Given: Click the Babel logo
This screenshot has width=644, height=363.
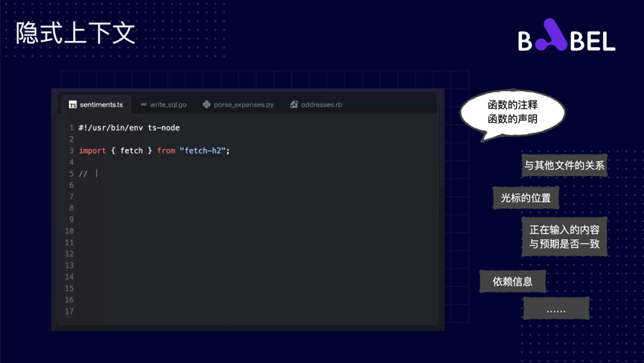Looking at the screenshot, I should point(567,36).
